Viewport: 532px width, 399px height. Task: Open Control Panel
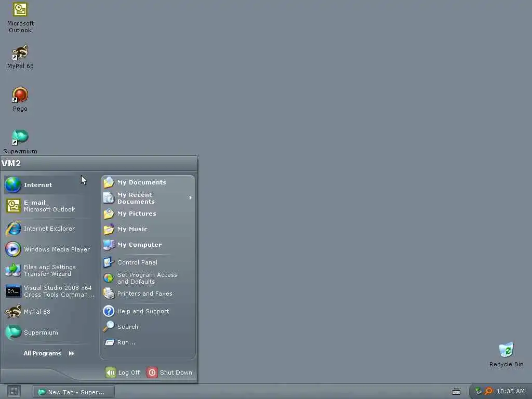point(148,262)
